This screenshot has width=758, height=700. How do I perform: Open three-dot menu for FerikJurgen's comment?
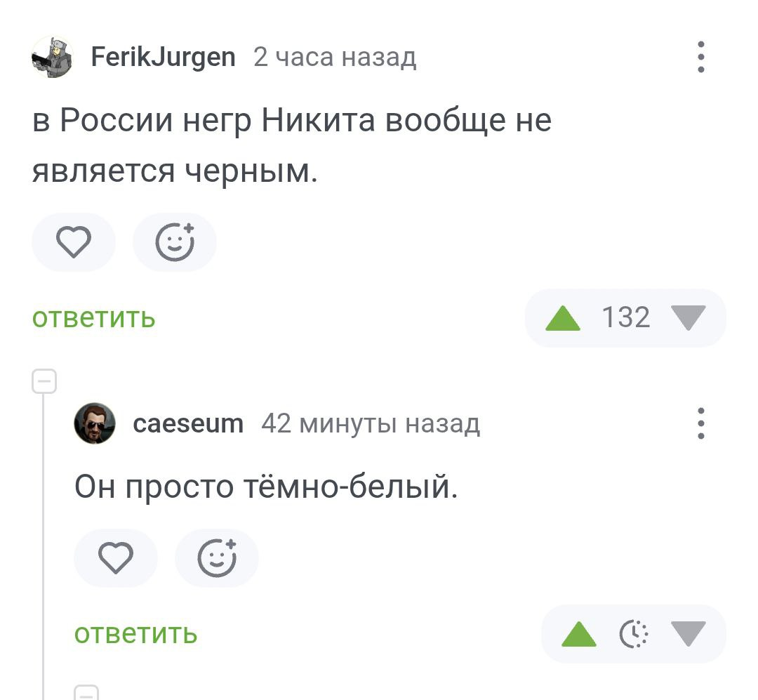coord(701,58)
